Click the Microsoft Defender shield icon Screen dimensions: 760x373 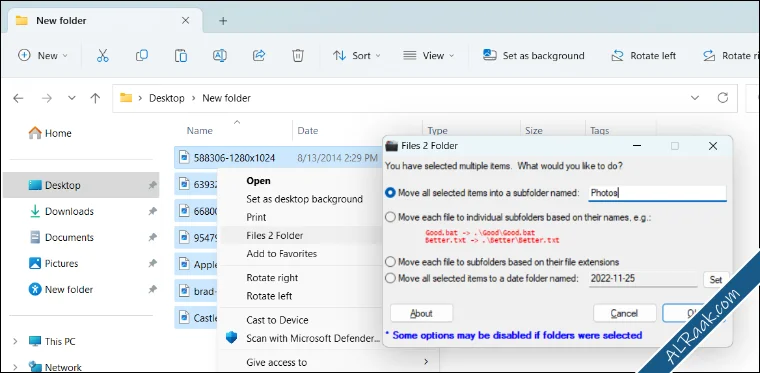coord(232,338)
